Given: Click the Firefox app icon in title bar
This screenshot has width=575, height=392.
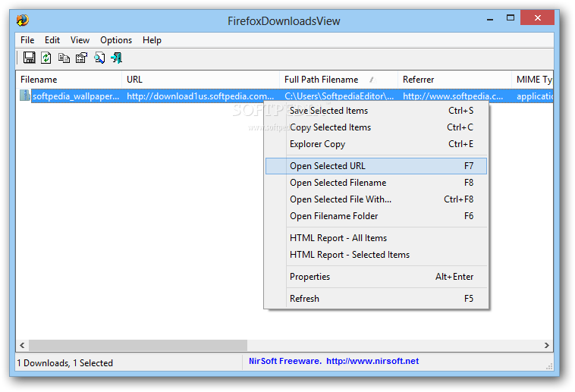Looking at the screenshot, I should (23, 20).
